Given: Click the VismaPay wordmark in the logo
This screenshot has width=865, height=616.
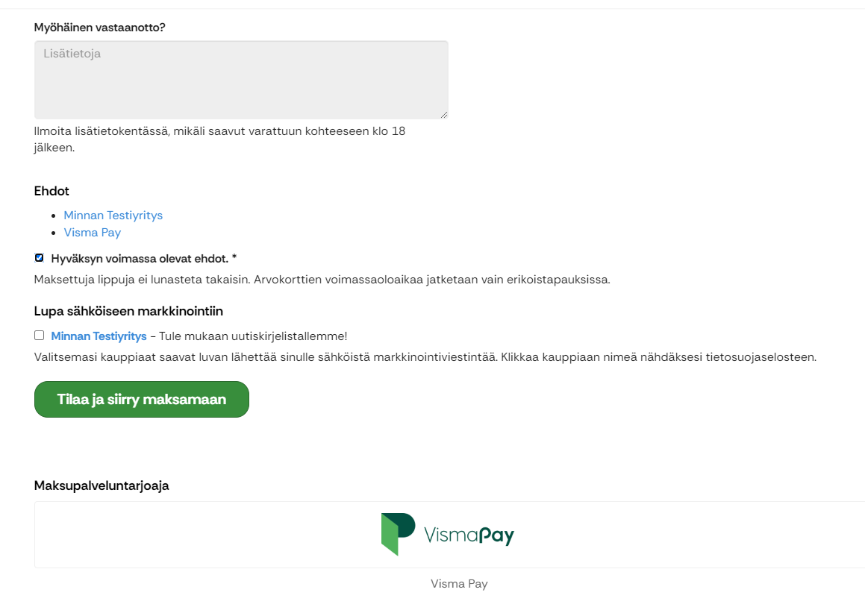Looking at the screenshot, I should pyautogui.click(x=469, y=535).
